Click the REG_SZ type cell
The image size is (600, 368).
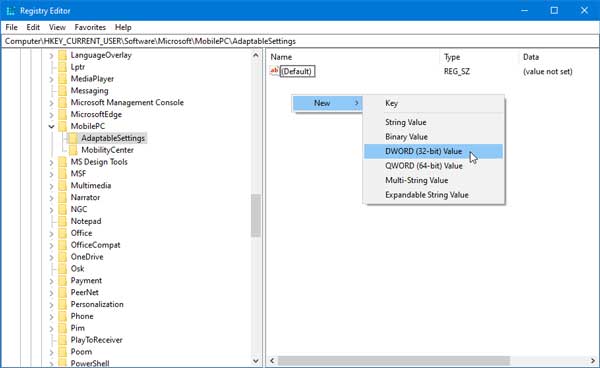click(x=457, y=72)
